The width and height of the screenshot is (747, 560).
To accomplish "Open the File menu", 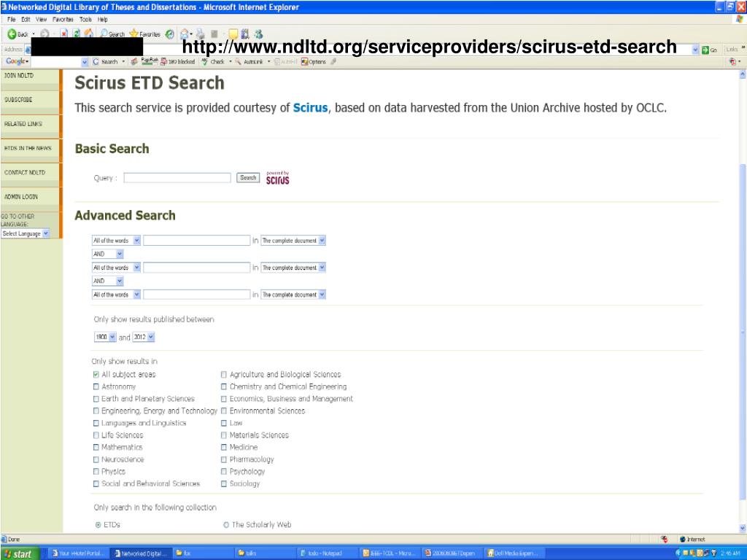I will pos(12,20).
